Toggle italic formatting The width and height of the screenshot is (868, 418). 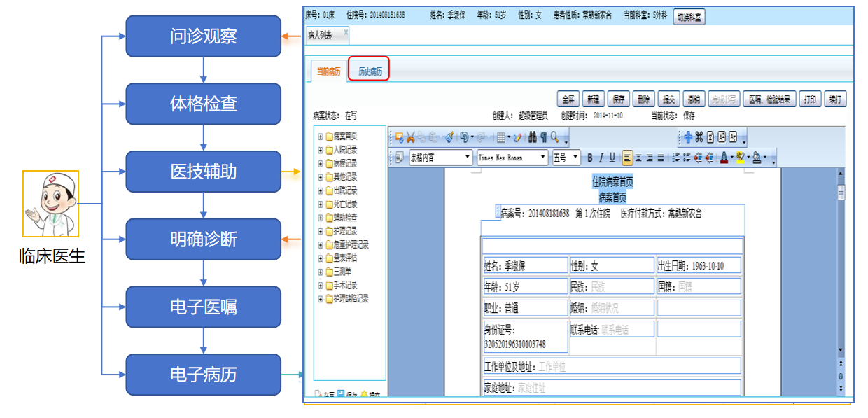pyautogui.click(x=601, y=158)
